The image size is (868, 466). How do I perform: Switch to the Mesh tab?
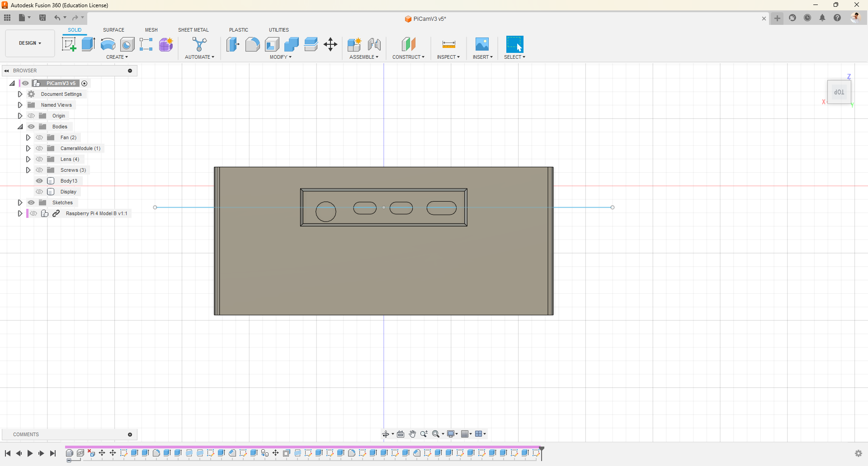click(151, 30)
